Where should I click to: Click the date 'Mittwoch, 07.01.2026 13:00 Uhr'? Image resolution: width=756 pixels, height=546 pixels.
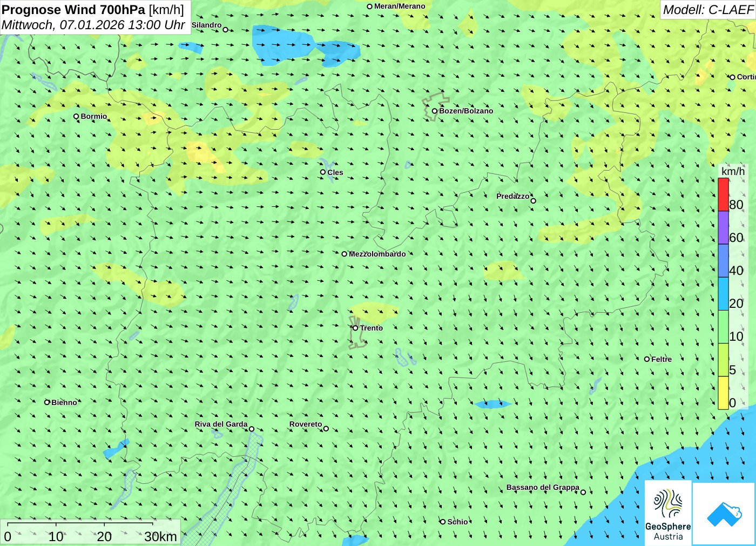coord(93,25)
